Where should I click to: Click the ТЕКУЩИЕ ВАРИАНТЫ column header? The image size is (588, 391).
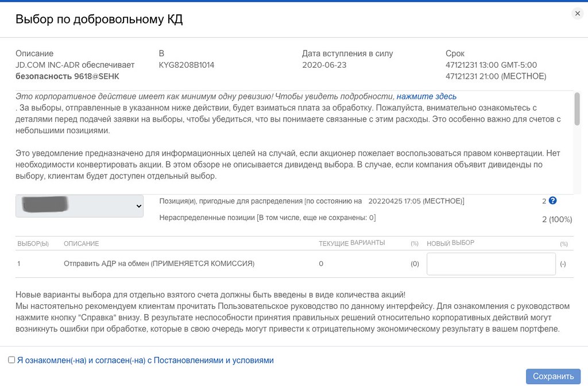coord(352,243)
